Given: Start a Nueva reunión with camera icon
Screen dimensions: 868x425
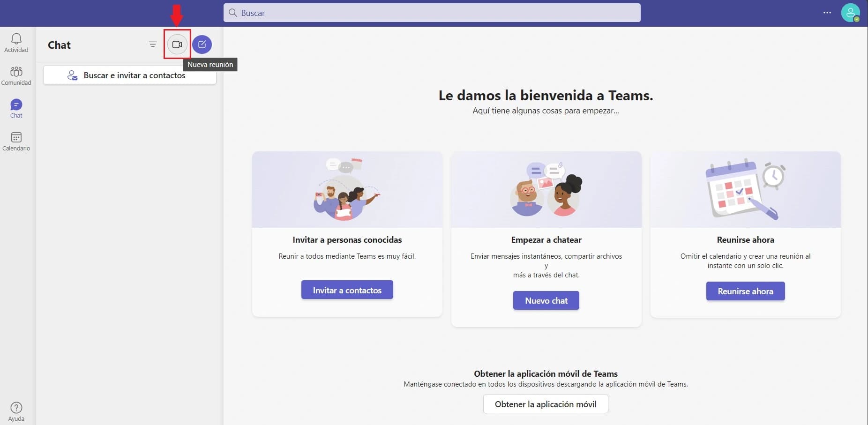Looking at the screenshot, I should [177, 45].
